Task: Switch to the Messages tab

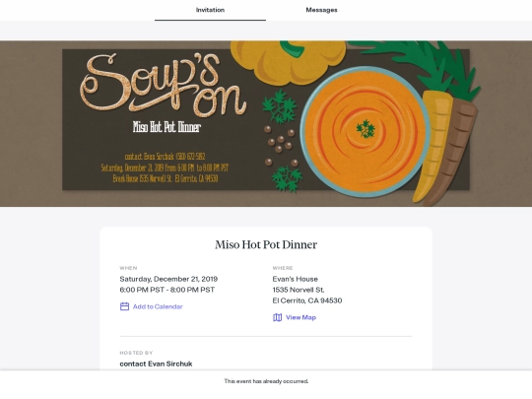Action: (321, 10)
